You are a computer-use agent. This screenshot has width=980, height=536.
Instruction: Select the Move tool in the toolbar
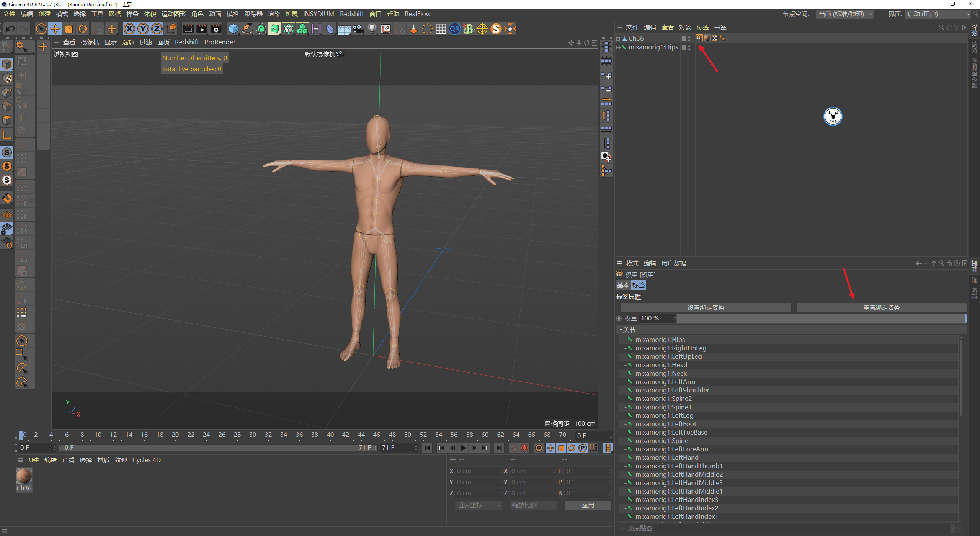coord(55,29)
